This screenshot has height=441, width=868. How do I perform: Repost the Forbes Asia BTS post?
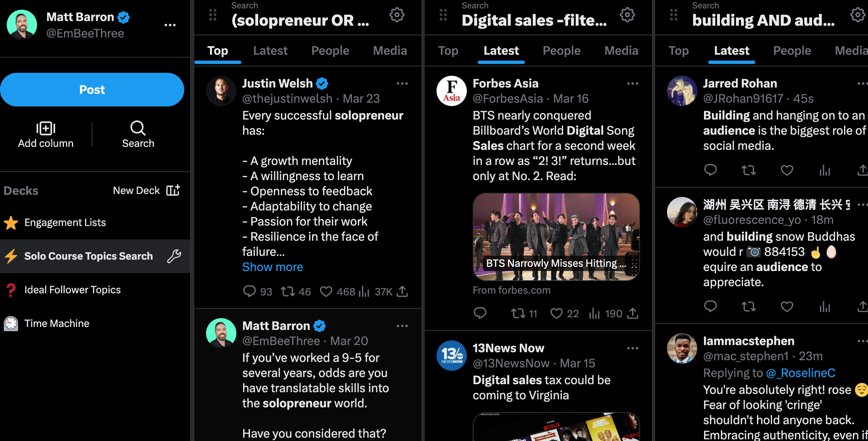click(x=518, y=313)
